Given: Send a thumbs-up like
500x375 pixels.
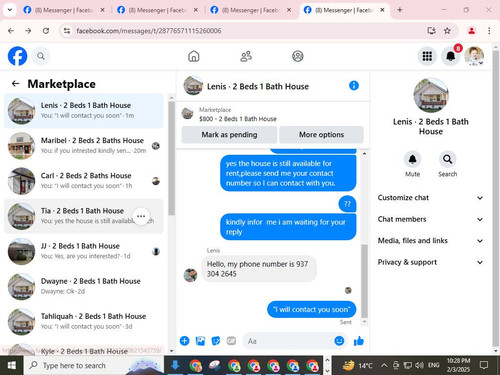Looking at the screenshot, I should pyautogui.click(x=359, y=341).
